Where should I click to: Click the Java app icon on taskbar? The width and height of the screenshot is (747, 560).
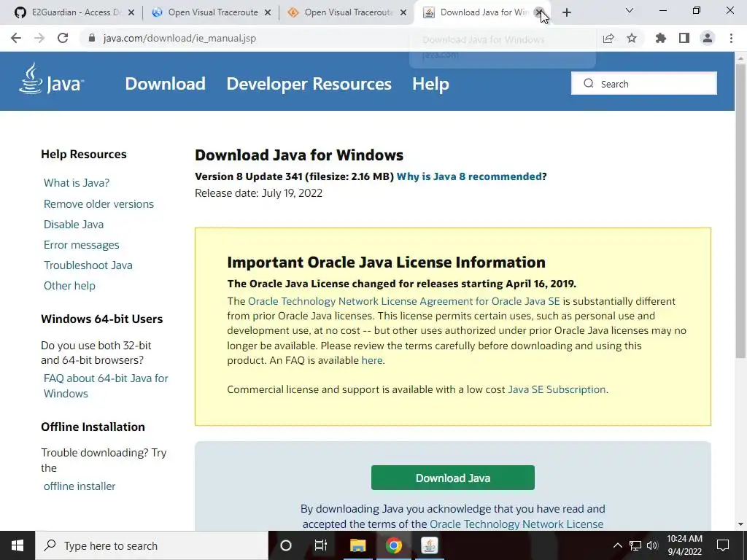coord(429,545)
